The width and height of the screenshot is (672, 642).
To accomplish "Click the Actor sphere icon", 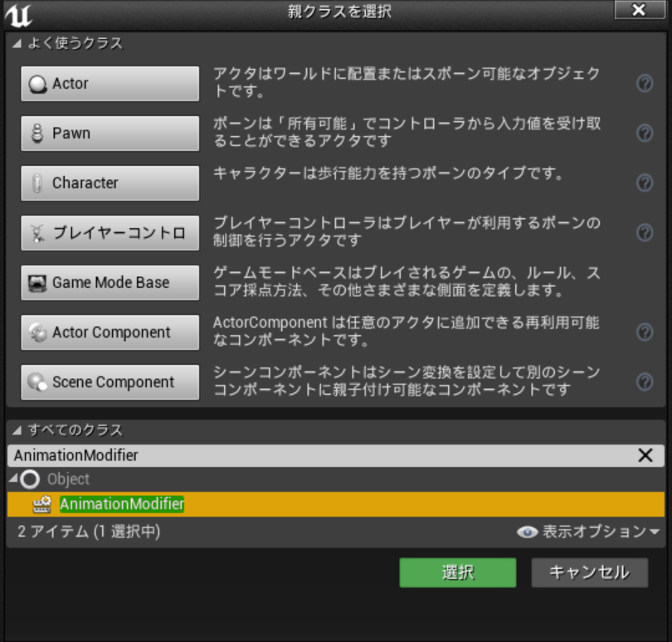I will tap(37, 84).
